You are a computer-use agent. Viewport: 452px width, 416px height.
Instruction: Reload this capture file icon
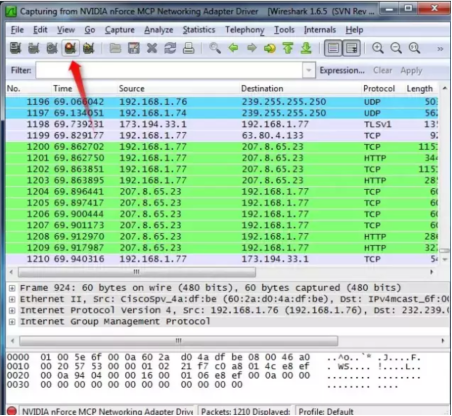click(170, 48)
